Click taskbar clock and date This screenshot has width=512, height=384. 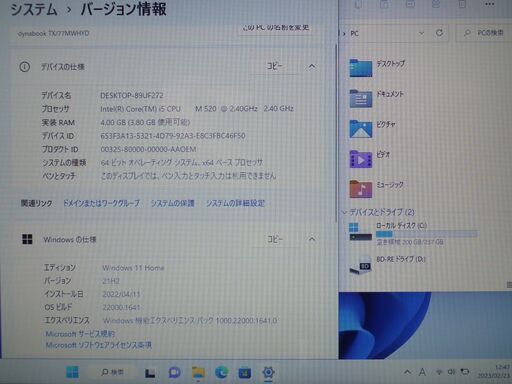(493, 371)
